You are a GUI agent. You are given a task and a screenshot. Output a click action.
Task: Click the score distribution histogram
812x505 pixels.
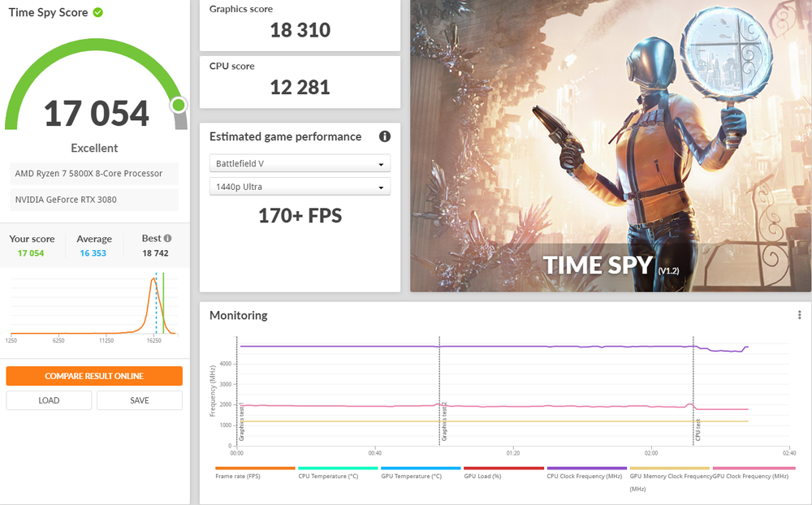click(93, 306)
